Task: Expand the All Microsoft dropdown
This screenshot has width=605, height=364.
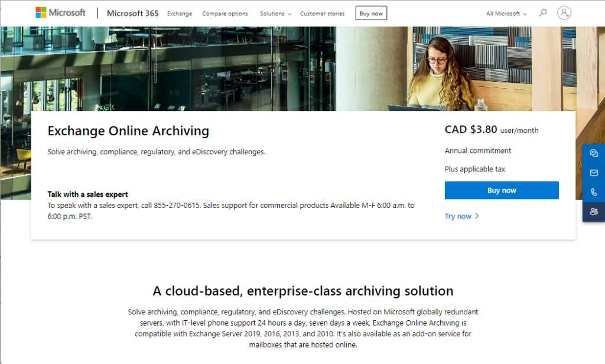Action: [x=505, y=13]
